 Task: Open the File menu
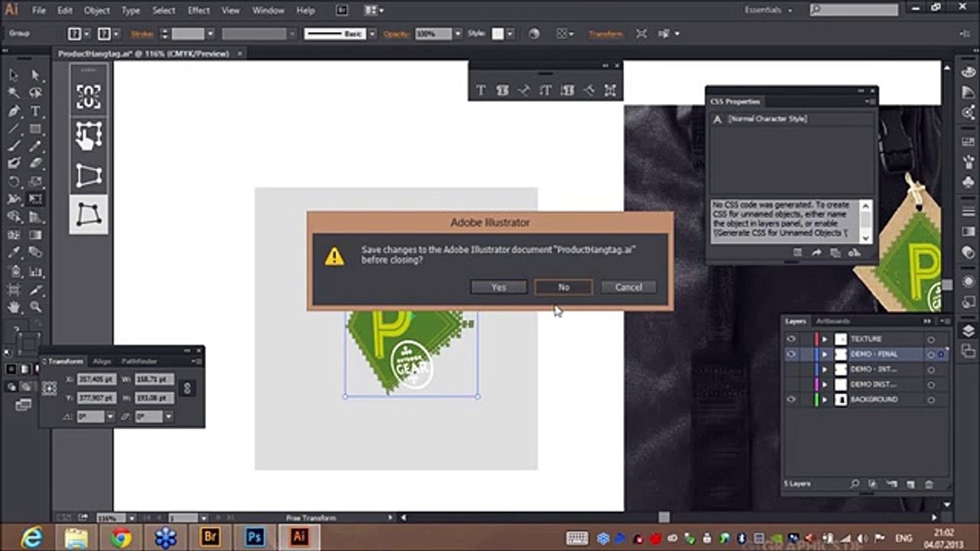(x=38, y=11)
